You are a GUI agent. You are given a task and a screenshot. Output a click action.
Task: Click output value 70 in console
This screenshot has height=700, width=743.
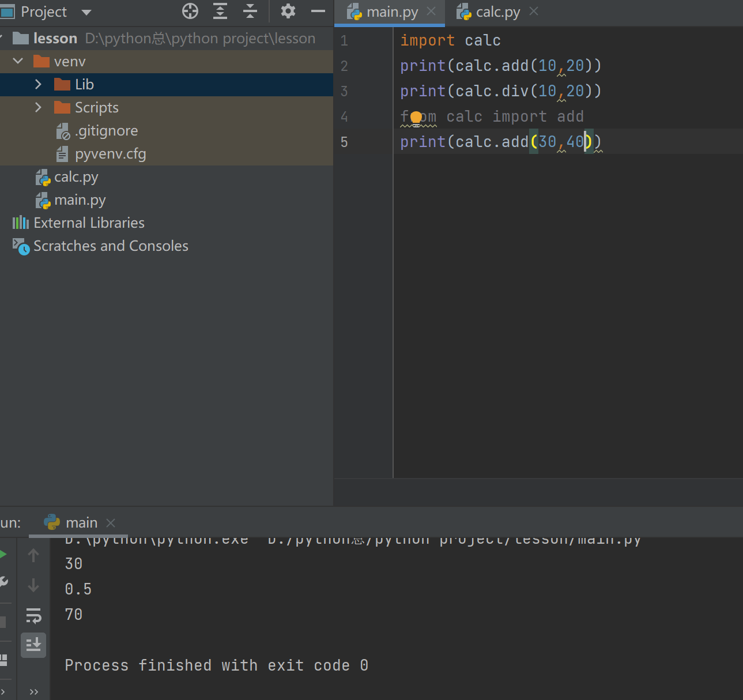click(74, 615)
